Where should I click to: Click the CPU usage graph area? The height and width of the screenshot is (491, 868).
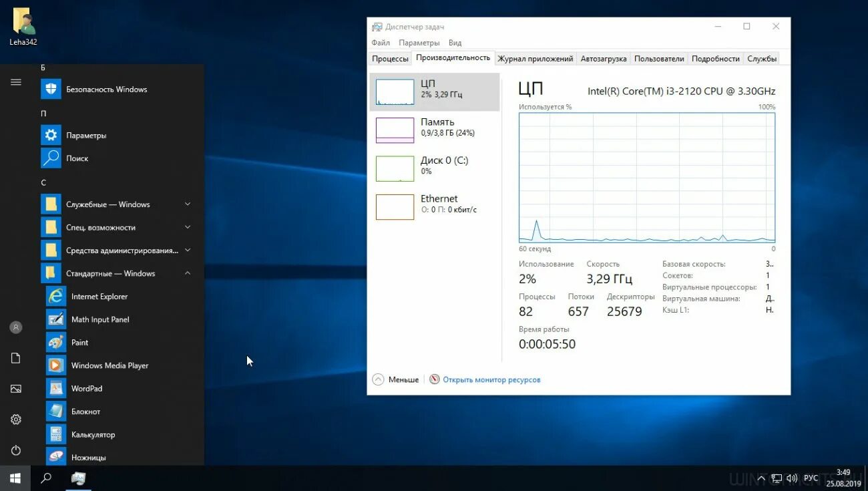[647, 178]
